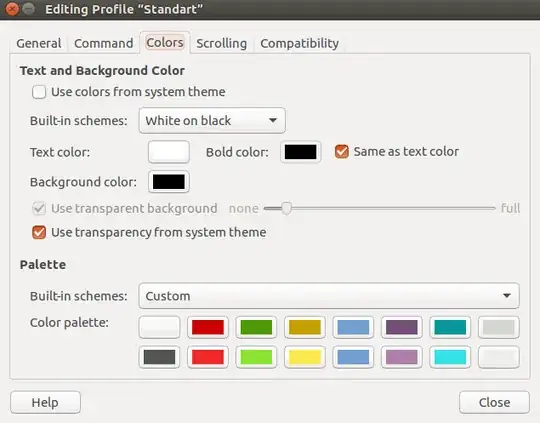
Task: Pick the mustard yellow palette swatch
Action: pyautogui.click(x=305, y=327)
